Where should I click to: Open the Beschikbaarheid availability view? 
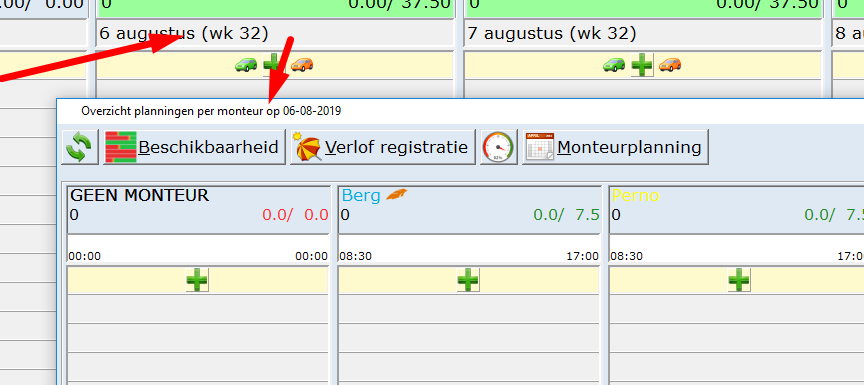194,147
